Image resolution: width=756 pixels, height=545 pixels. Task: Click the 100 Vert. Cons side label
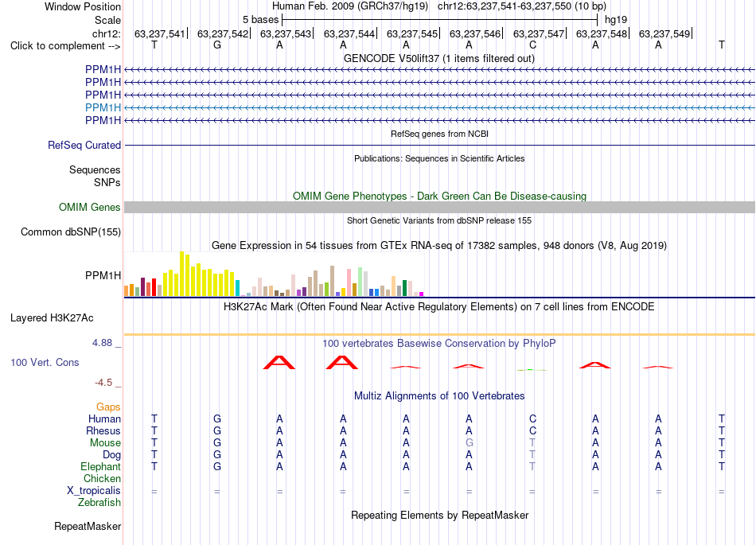click(x=45, y=362)
